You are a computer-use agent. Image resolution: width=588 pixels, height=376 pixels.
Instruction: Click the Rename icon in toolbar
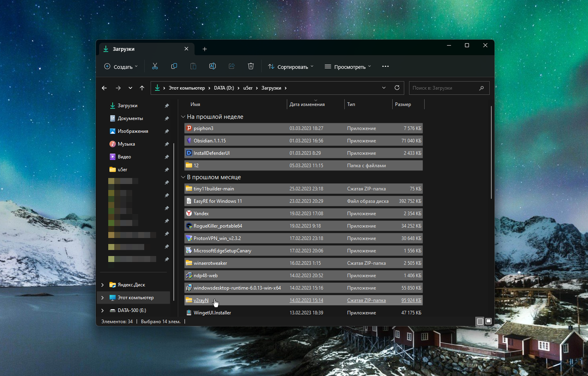212,66
